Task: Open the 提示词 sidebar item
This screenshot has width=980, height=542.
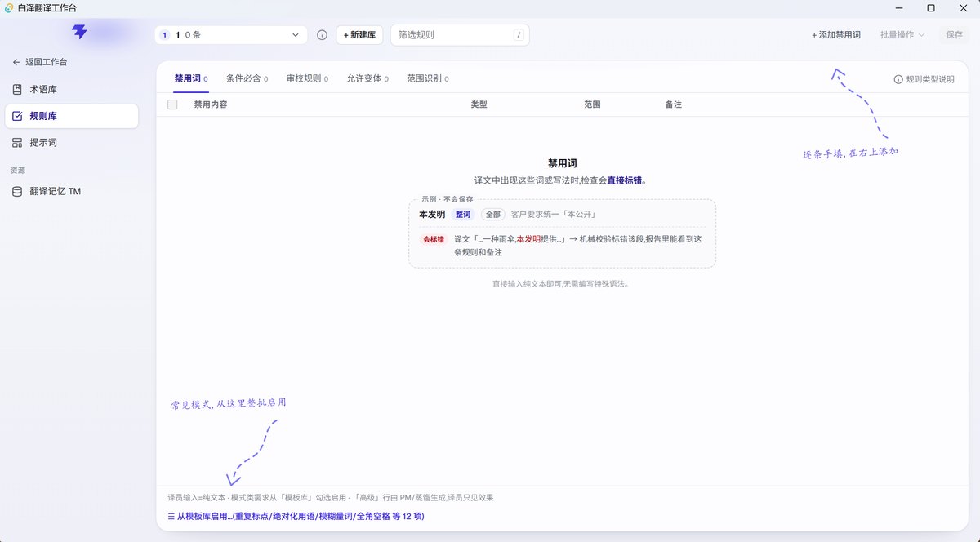Action: click(71, 142)
